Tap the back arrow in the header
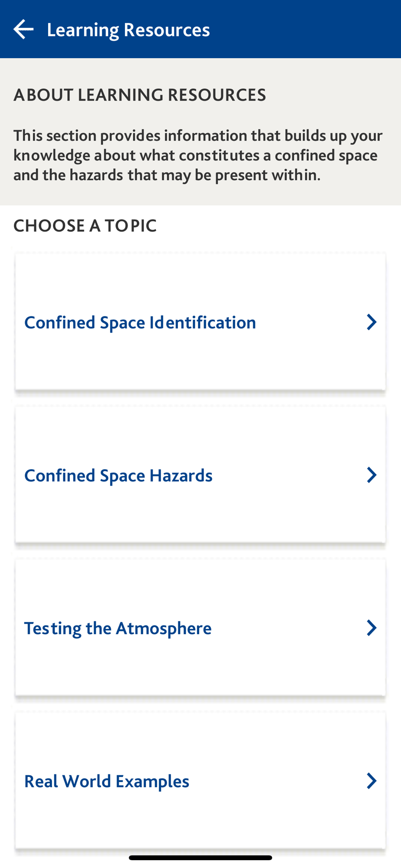Image resolution: width=401 pixels, height=868 pixels. 23,30
